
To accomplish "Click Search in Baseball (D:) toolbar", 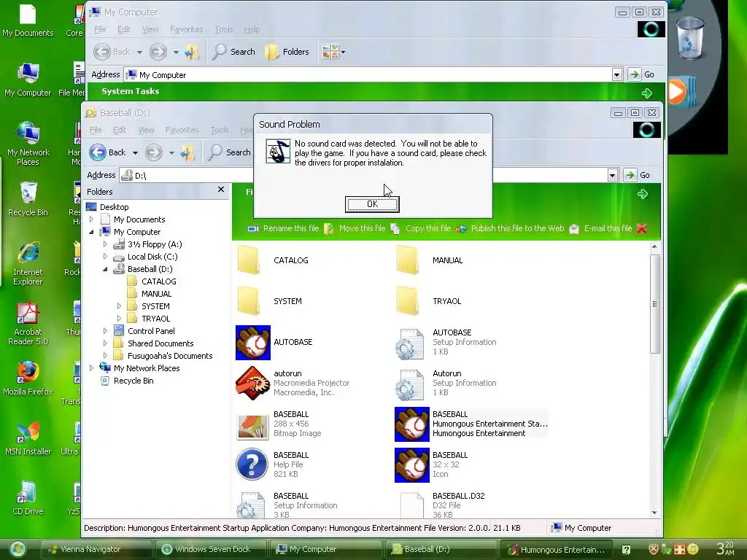I will 230,152.
